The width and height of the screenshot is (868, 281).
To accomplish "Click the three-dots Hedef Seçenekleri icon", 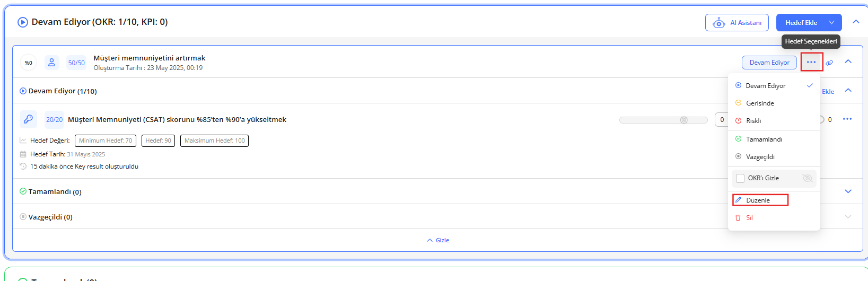I will point(811,63).
